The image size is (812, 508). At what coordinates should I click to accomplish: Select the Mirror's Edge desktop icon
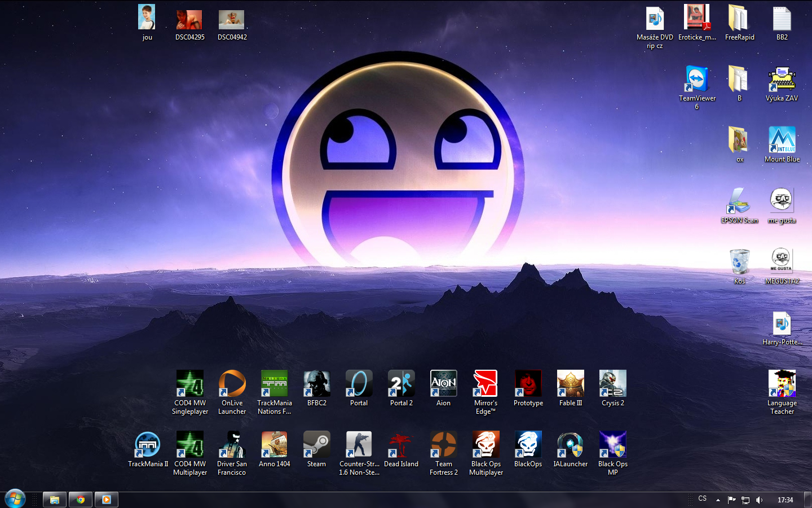point(486,392)
